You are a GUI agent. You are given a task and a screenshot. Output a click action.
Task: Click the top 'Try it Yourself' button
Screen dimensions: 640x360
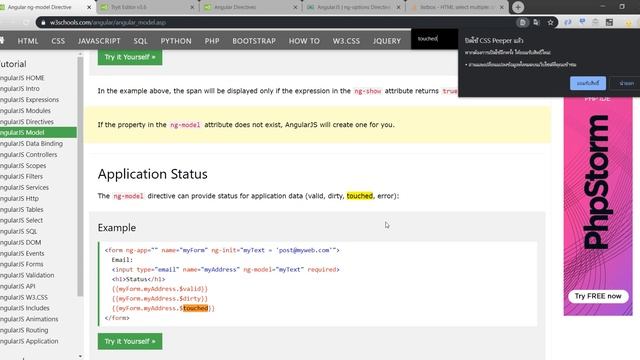[130, 57]
